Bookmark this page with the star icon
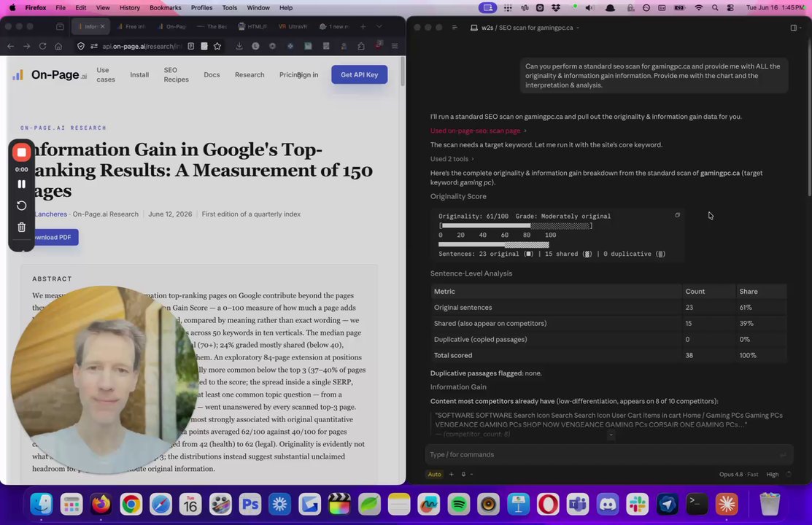This screenshot has width=812, height=525. 217,46
